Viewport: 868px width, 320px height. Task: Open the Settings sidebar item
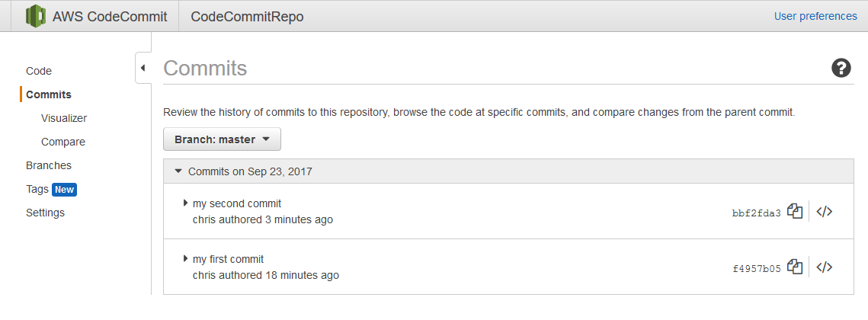[x=46, y=213]
